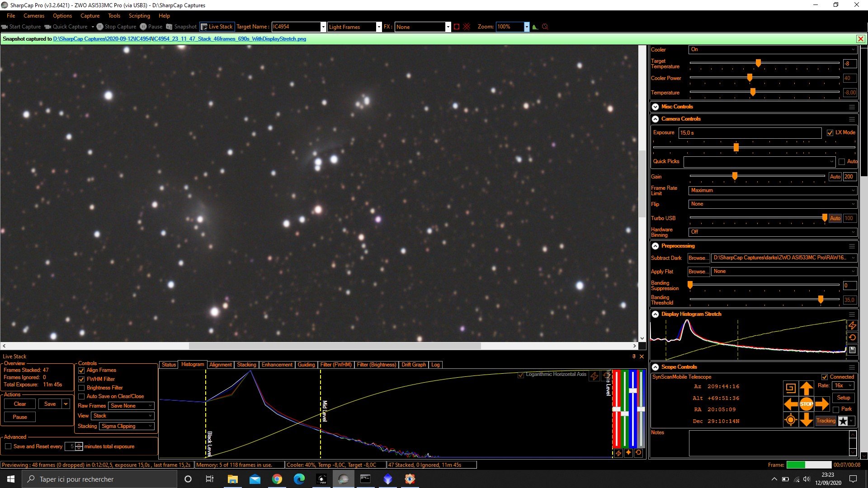The image size is (868, 488).
Task: Open the Windows notification center icon
Action: coord(853,479)
